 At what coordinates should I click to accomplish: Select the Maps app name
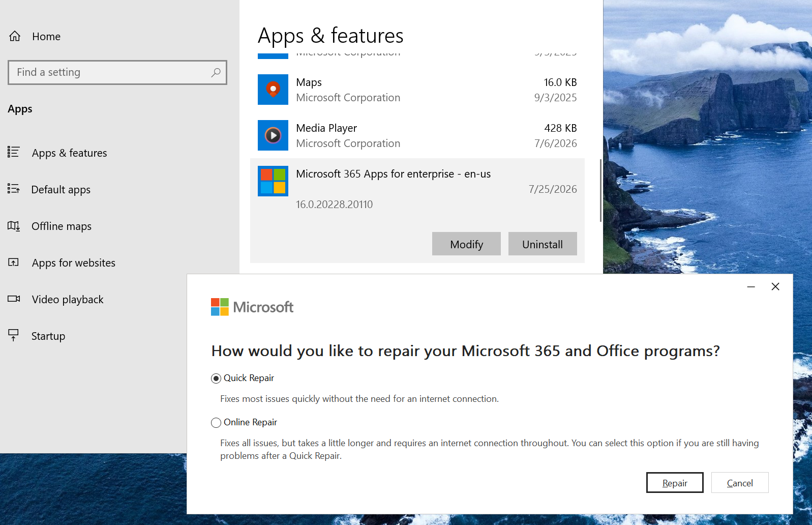[x=309, y=82]
